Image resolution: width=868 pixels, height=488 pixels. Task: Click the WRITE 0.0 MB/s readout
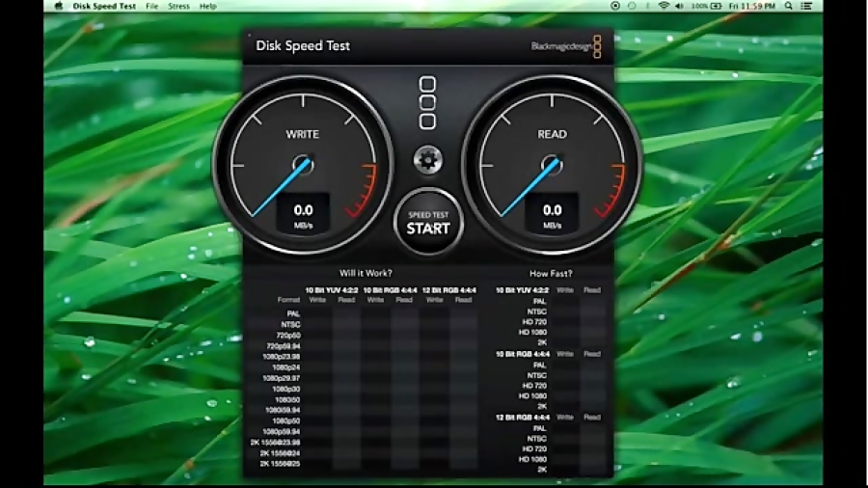coord(303,214)
